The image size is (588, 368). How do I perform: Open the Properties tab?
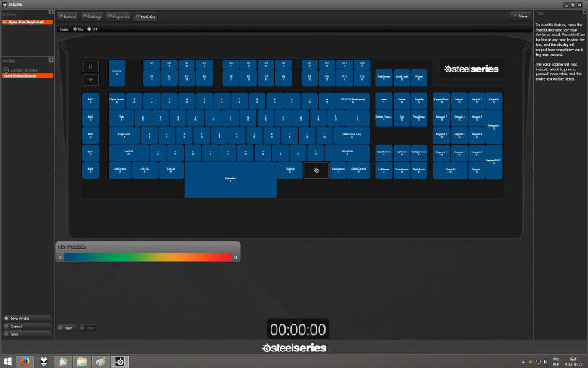click(x=118, y=17)
